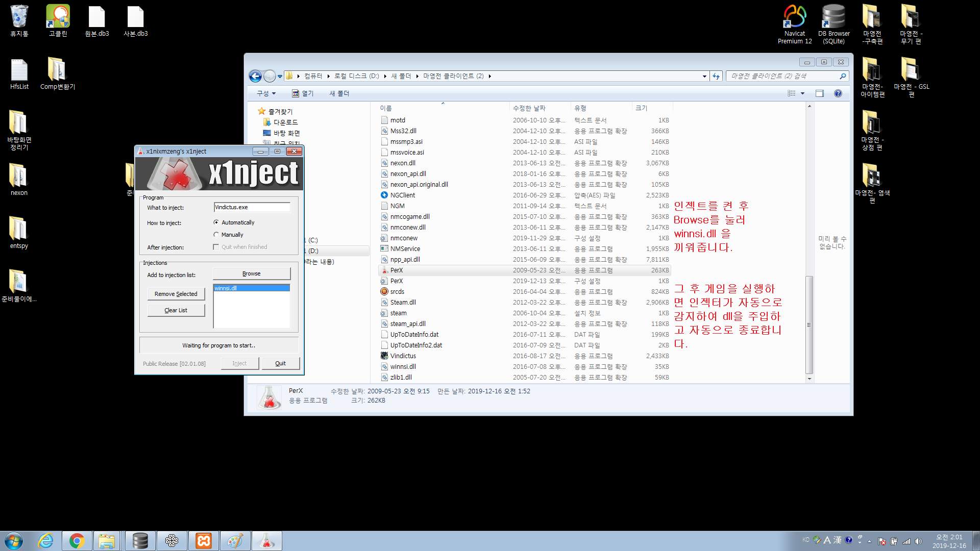Click Explorer refresh button icon
980x551 pixels.
click(x=716, y=76)
